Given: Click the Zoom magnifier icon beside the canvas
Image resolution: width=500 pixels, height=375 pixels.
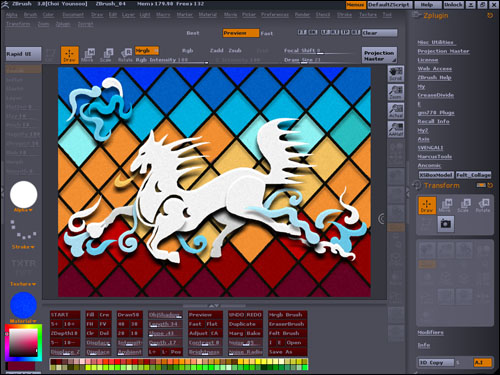Looking at the screenshot, I should (396, 92).
